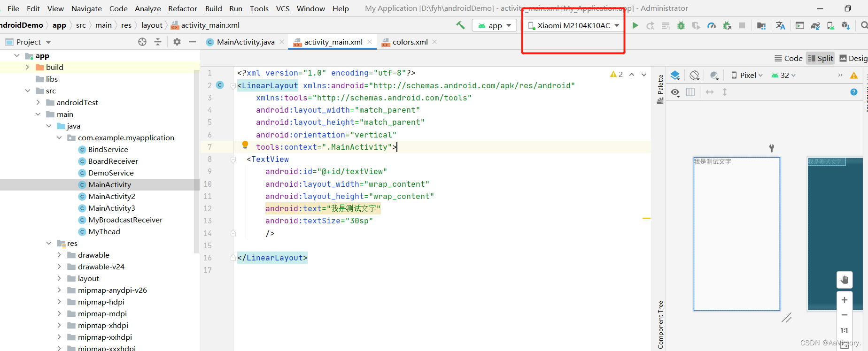Zoom in preview with plus button
Screen dimensions: 868x351
tap(845, 300)
